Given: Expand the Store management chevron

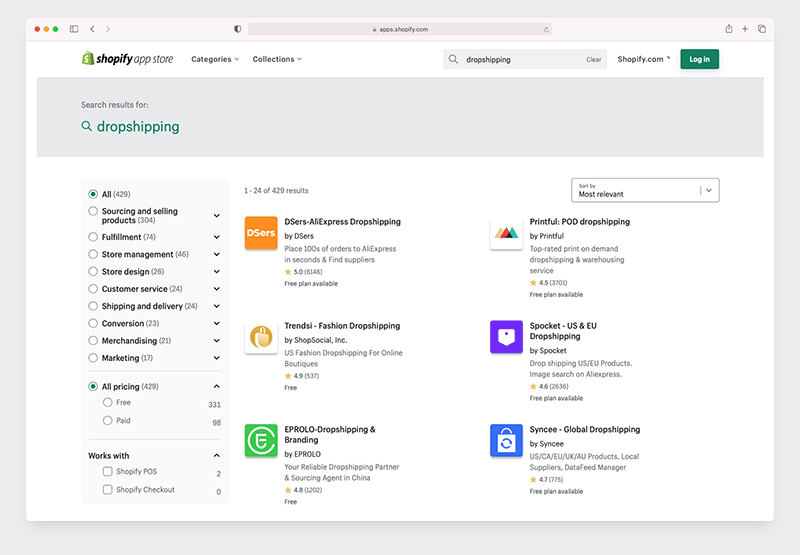Looking at the screenshot, I should [x=217, y=255].
